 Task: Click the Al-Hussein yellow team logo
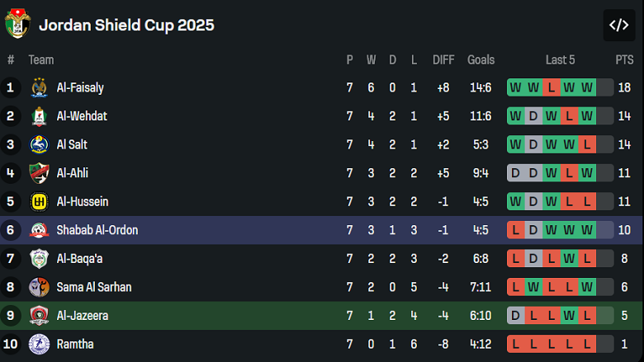click(x=39, y=201)
